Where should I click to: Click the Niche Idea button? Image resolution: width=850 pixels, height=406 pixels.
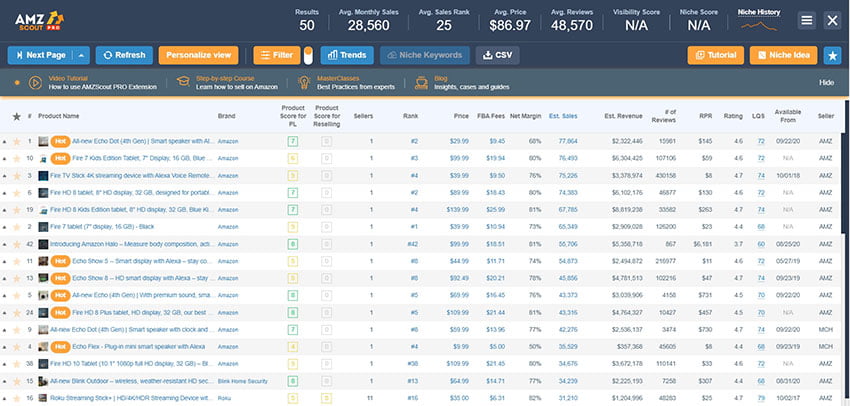click(x=783, y=55)
